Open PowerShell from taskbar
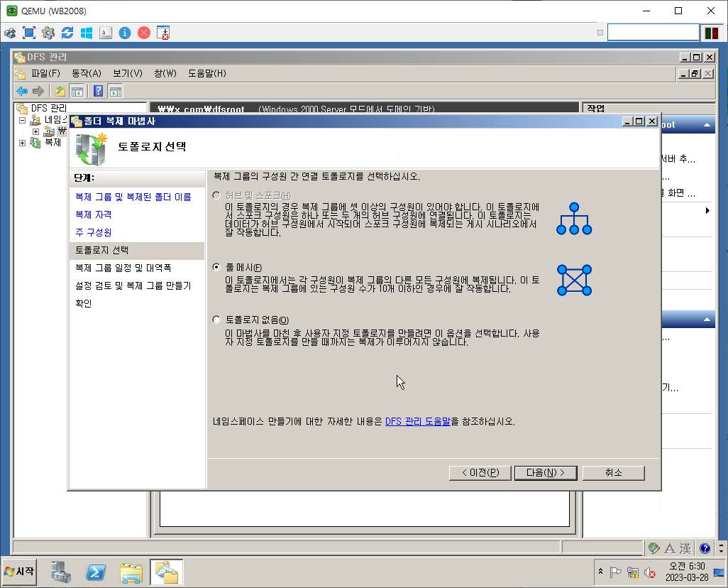Viewport: 728px width, 588px height. 96,572
